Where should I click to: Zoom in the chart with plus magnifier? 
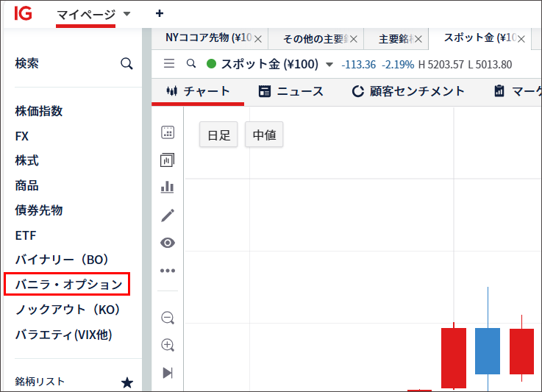tap(168, 345)
